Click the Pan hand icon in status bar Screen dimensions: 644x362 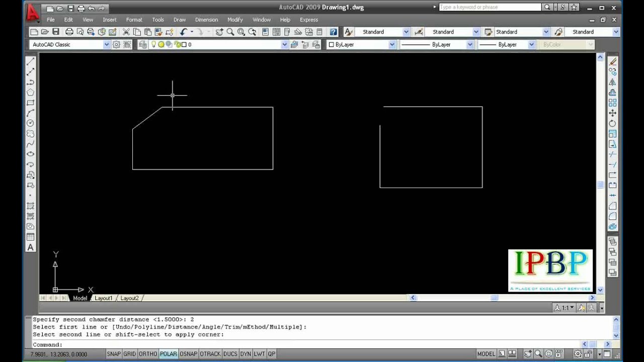pyautogui.click(x=528, y=354)
